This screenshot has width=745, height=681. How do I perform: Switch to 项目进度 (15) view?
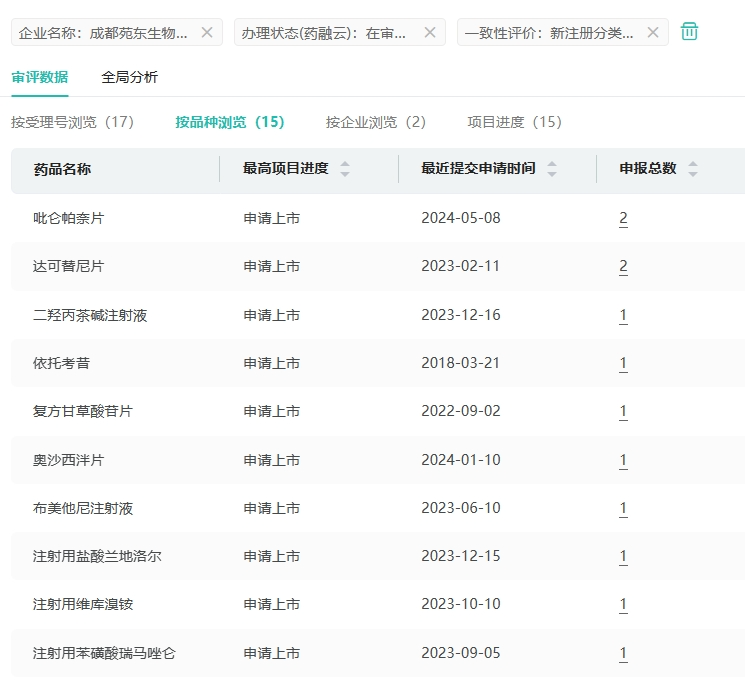514,122
